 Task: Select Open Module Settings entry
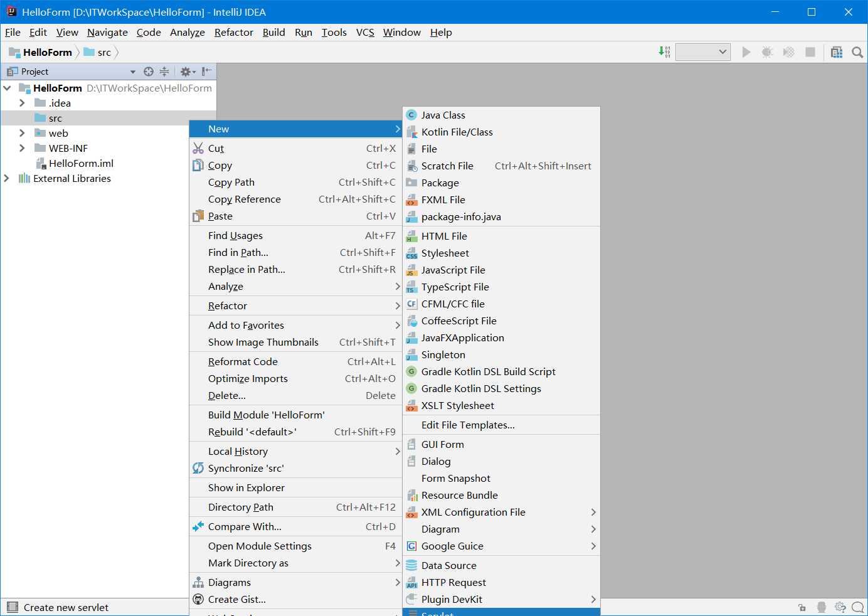295,546
